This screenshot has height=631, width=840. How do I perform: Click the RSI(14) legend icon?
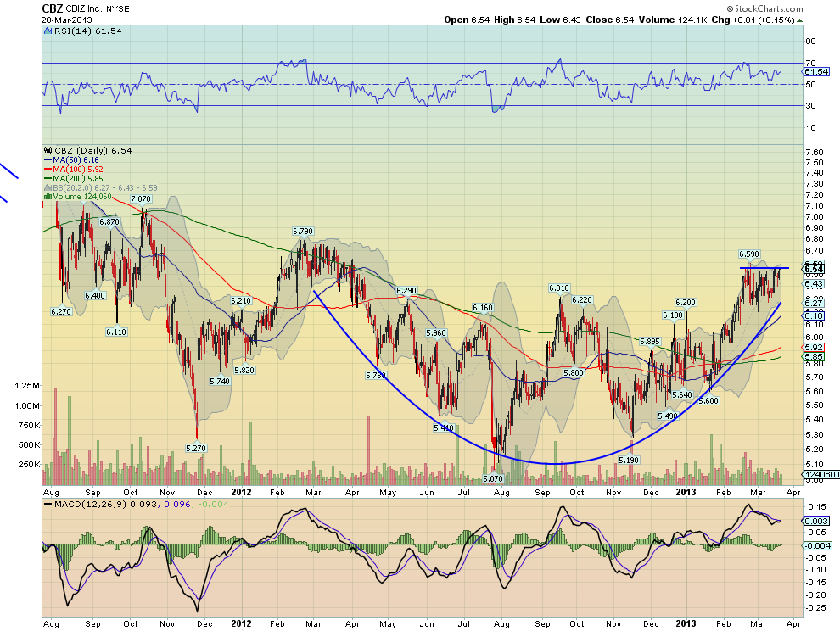click(x=48, y=31)
